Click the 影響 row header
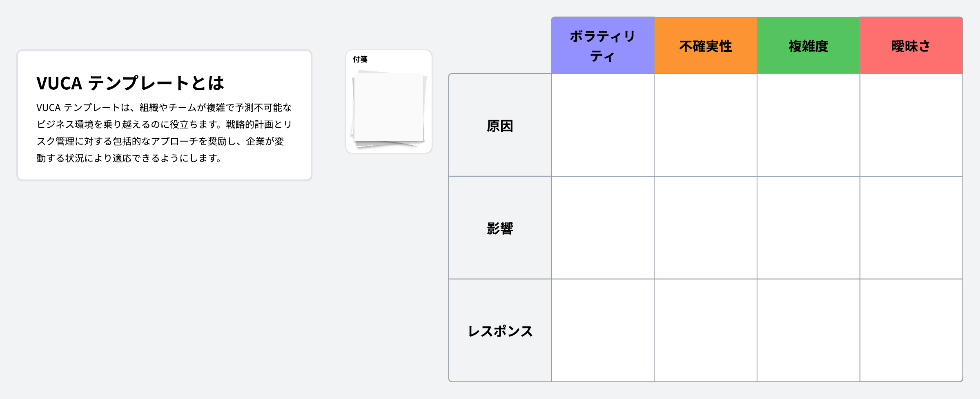The image size is (980, 399). point(500,228)
